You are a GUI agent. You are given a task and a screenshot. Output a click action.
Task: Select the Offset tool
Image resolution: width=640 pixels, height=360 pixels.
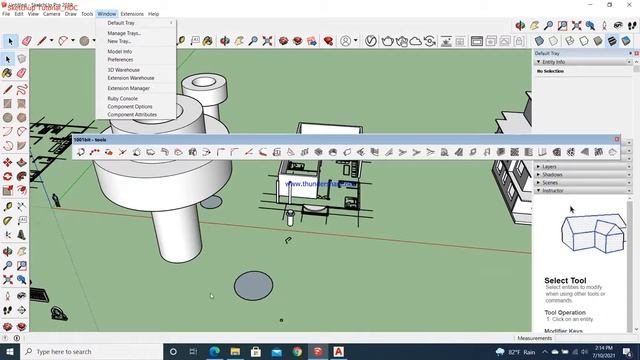(22, 190)
